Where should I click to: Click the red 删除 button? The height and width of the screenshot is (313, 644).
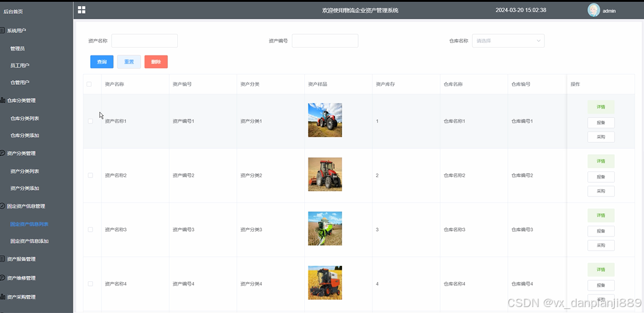tap(156, 62)
